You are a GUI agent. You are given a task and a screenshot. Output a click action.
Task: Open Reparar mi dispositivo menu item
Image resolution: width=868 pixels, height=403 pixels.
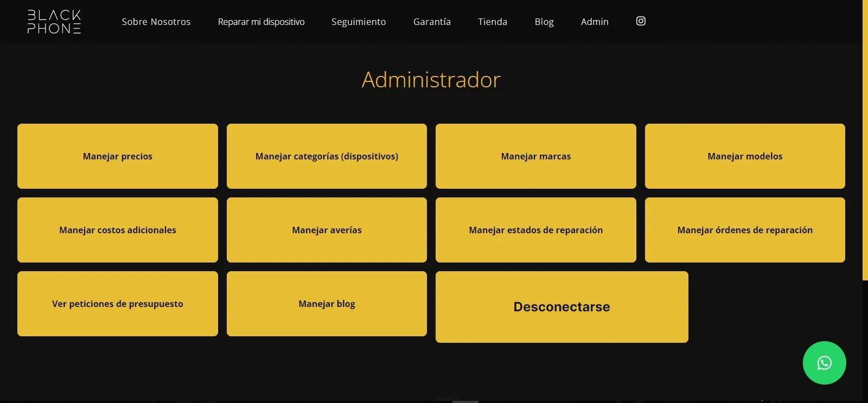point(261,22)
